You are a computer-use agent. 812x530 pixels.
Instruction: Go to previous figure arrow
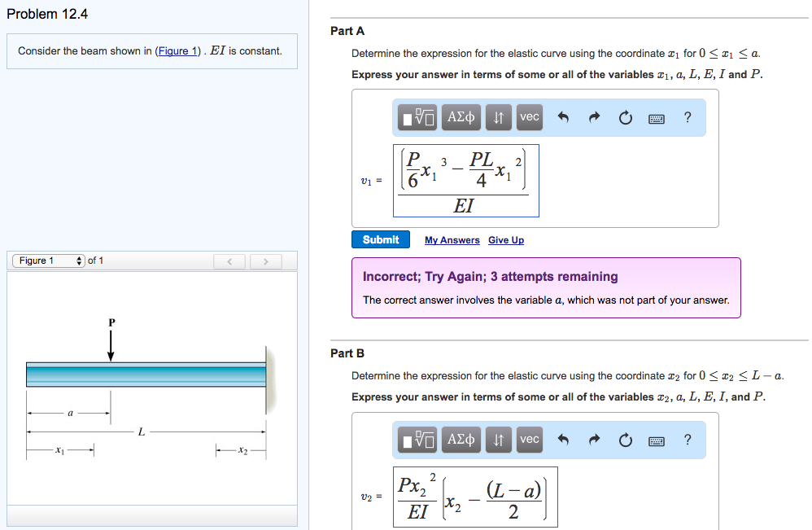pos(230,261)
